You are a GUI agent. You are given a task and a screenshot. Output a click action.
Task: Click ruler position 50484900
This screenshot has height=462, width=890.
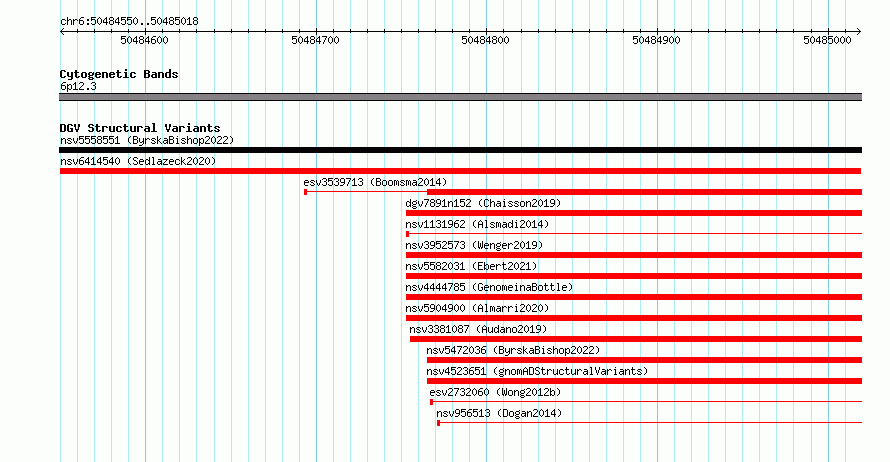tap(656, 40)
